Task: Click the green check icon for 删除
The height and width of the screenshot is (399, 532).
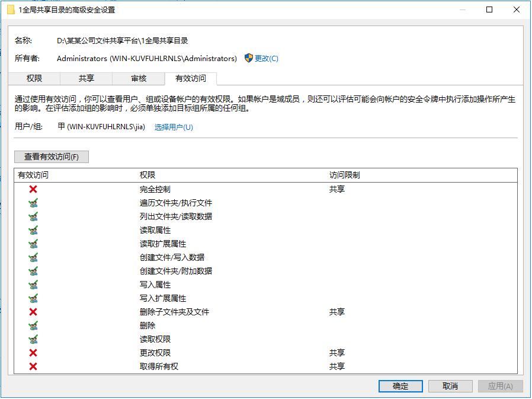Action: tap(34, 325)
